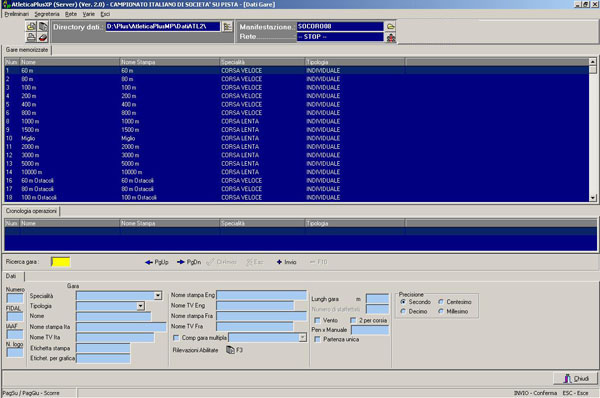Click the scroll up arrow of gare list

click(593, 62)
